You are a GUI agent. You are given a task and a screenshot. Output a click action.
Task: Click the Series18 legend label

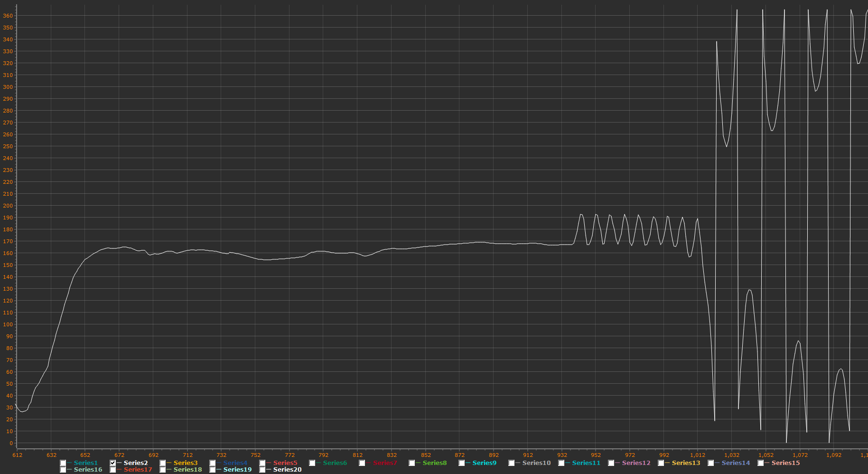(188, 470)
